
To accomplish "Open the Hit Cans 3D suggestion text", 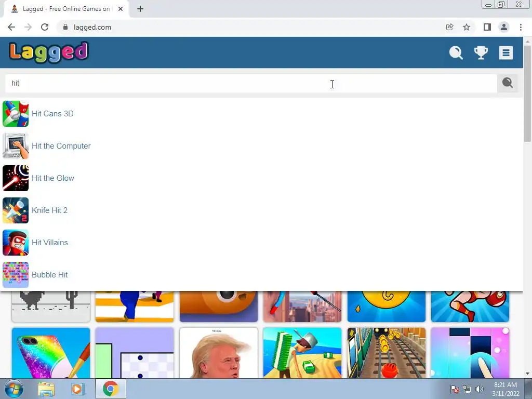I will tap(52, 114).
